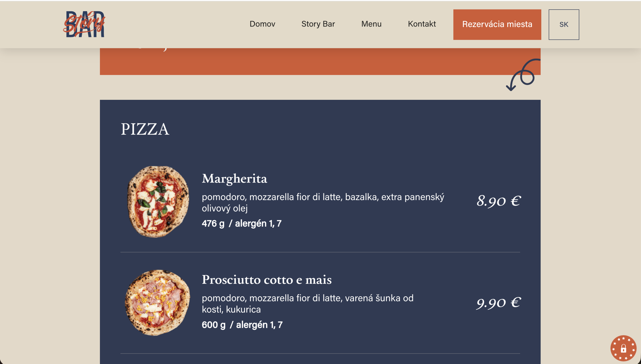The image size is (641, 364).
Task: Click the 600 g allergen info line
Action: 242,325
